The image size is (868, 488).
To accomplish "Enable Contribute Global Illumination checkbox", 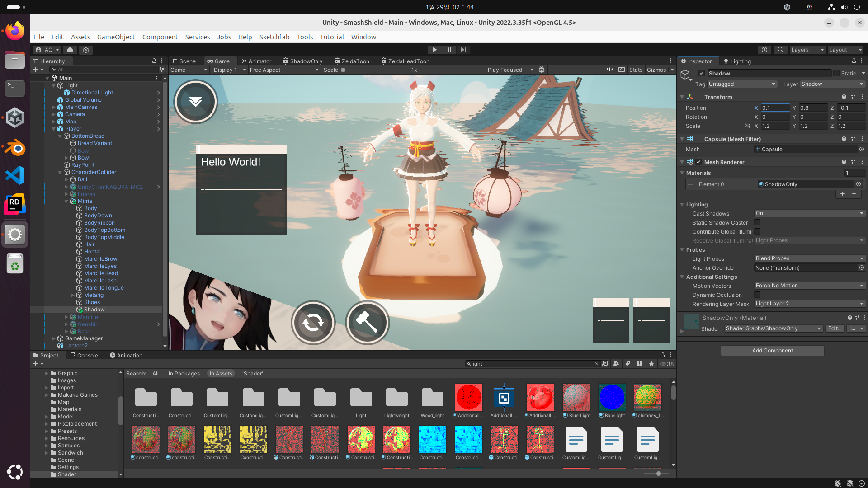I will point(757,231).
